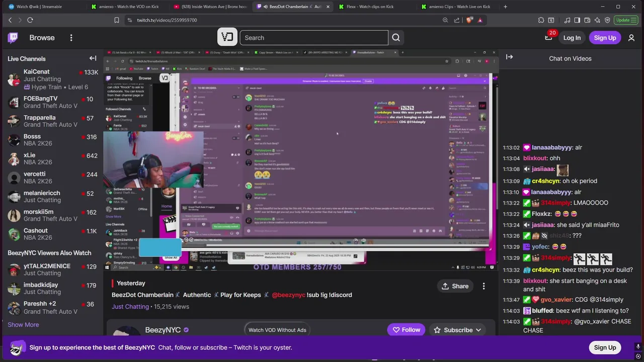Collapse the Live Channels sidebar
This screenshot has width=644, height=362.
93,58
